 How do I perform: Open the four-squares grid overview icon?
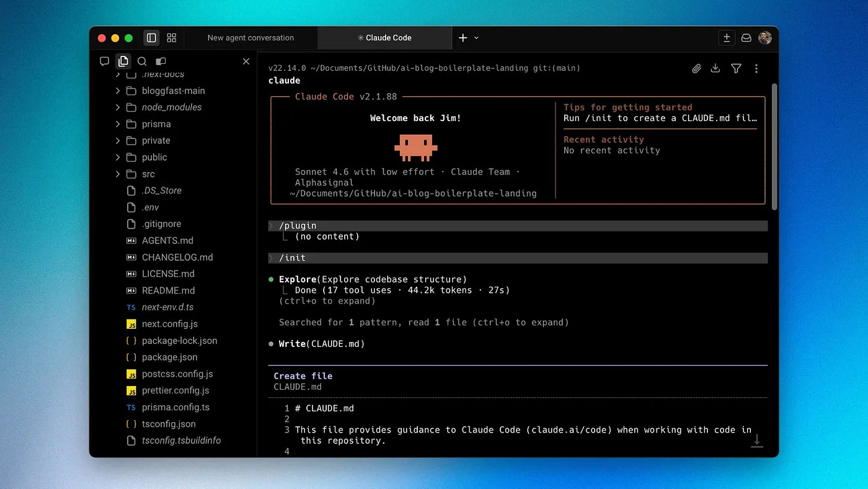(172, 38)
